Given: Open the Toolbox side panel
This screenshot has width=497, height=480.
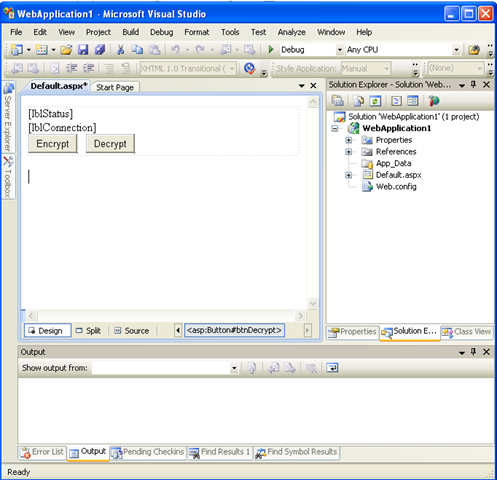Looking at the screenshot, I should 8,177.
